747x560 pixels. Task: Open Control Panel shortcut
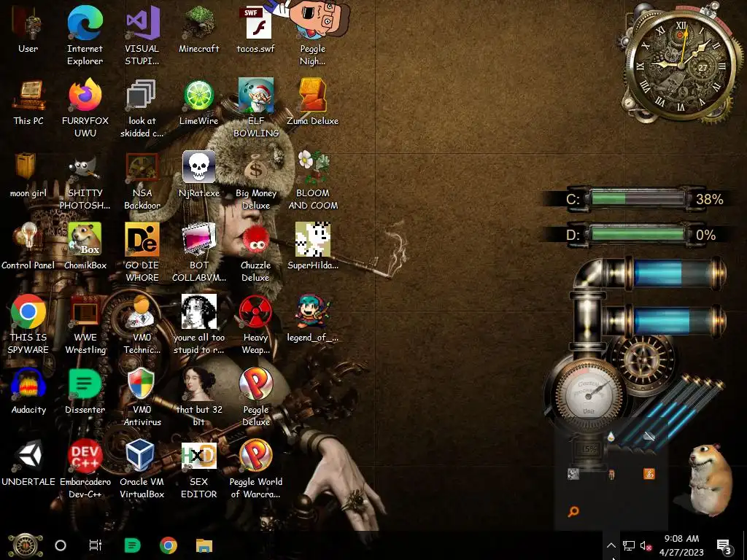coord(28,246)
